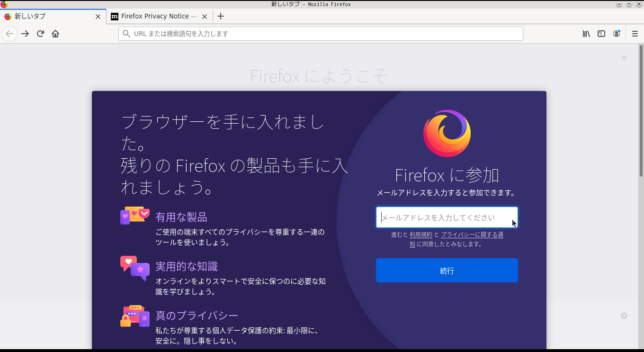This screenshot has height=352, width=644.
Task: Open the Firefox Account avatar icon
Action: (x=617, y=34)
